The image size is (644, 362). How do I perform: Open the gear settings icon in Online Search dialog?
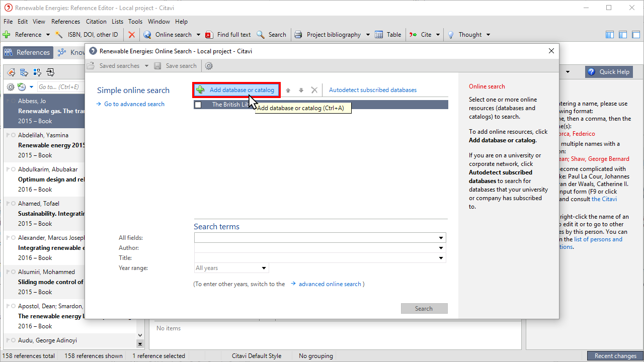209,66
